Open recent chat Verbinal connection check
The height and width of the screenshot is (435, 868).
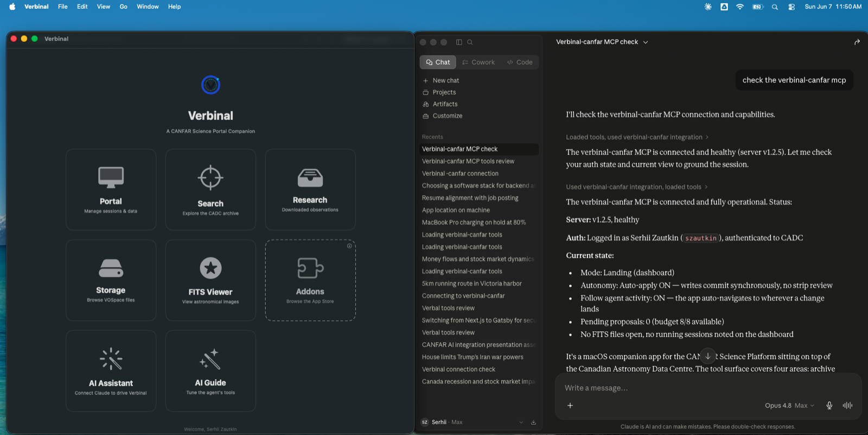[479, 369]
